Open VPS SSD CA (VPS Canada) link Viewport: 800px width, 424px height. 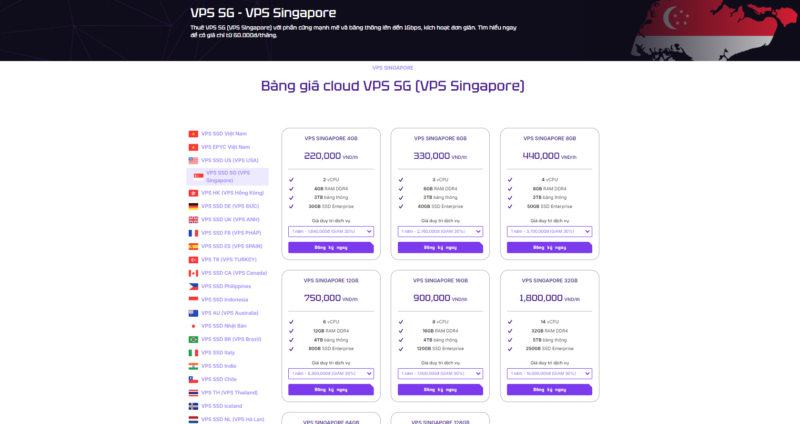click(234, 273)
